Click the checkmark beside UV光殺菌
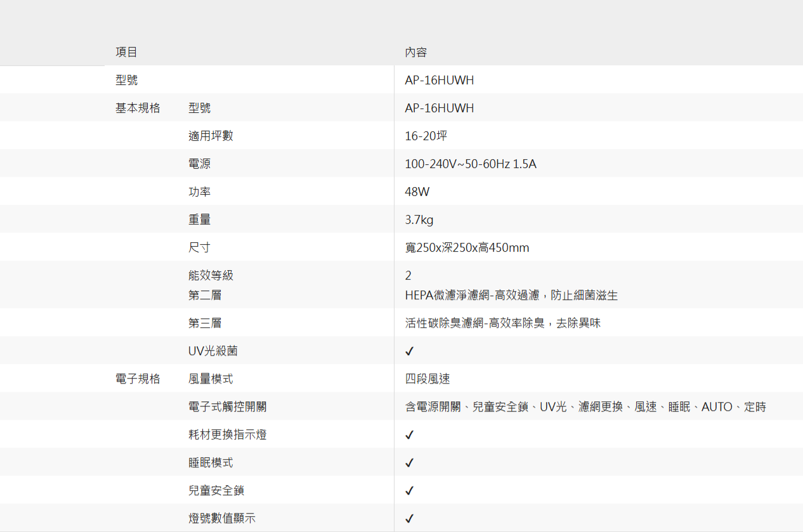Image resolution: width=803 pixels, height=532 pixels. 410,351
